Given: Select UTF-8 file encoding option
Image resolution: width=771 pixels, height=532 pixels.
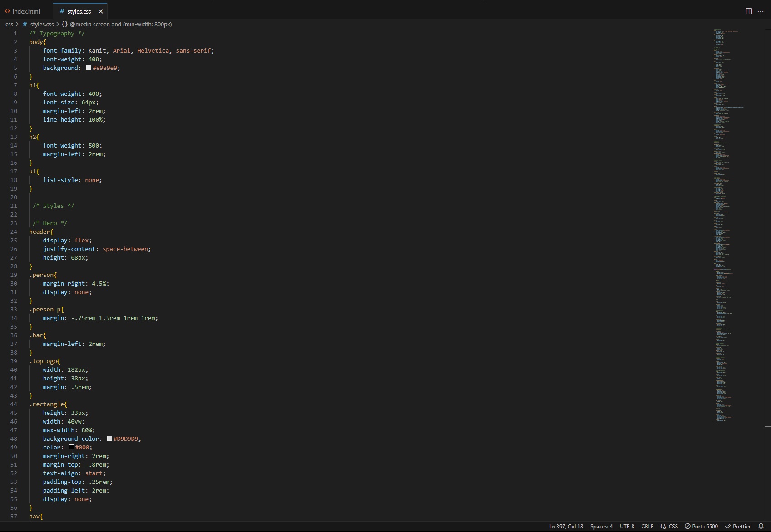Looking at the screenshot, I should [627, 527].
